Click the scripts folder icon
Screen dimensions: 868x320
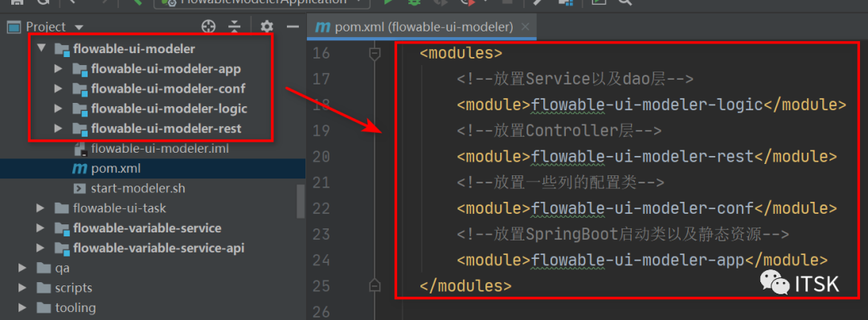(43, 288)
